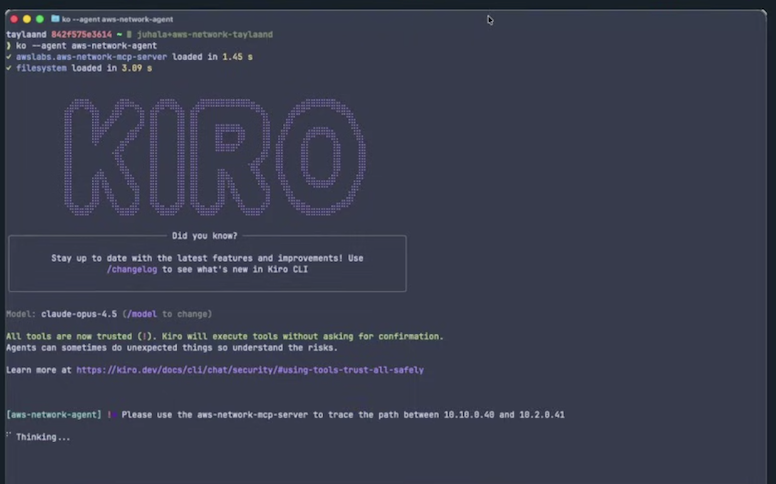Image resolution: width=776 pixels, height=484 pixels.
Task: Click the spinner icon before Thinking
Action: pyautogui.click(x=8, y=435)
